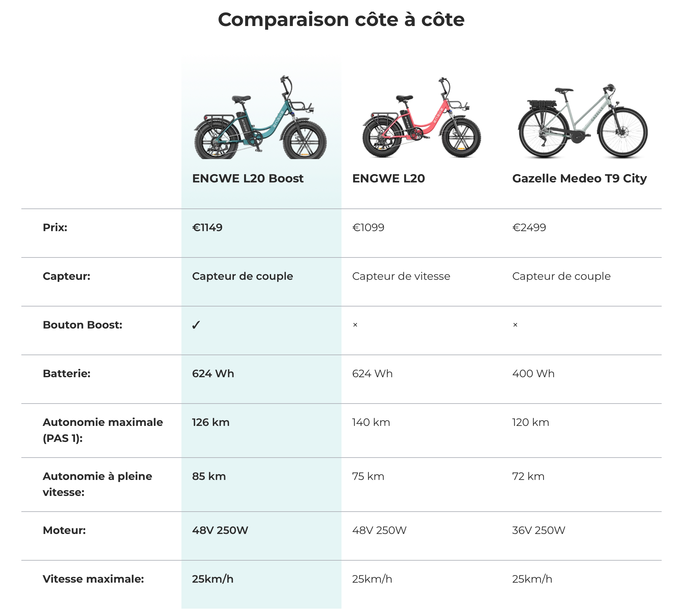683x616 pixels.
Task: Click the "Vitesse maximale:" row label
Action: pos(93,579)
